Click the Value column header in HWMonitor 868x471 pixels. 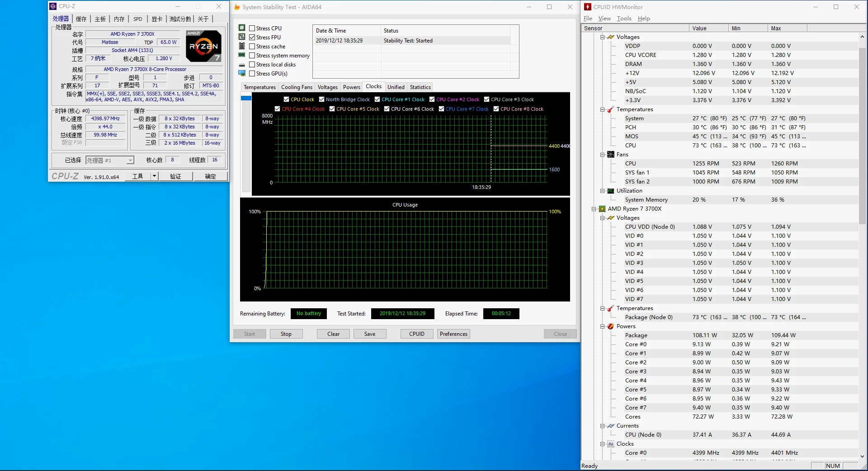coord(709,28)
